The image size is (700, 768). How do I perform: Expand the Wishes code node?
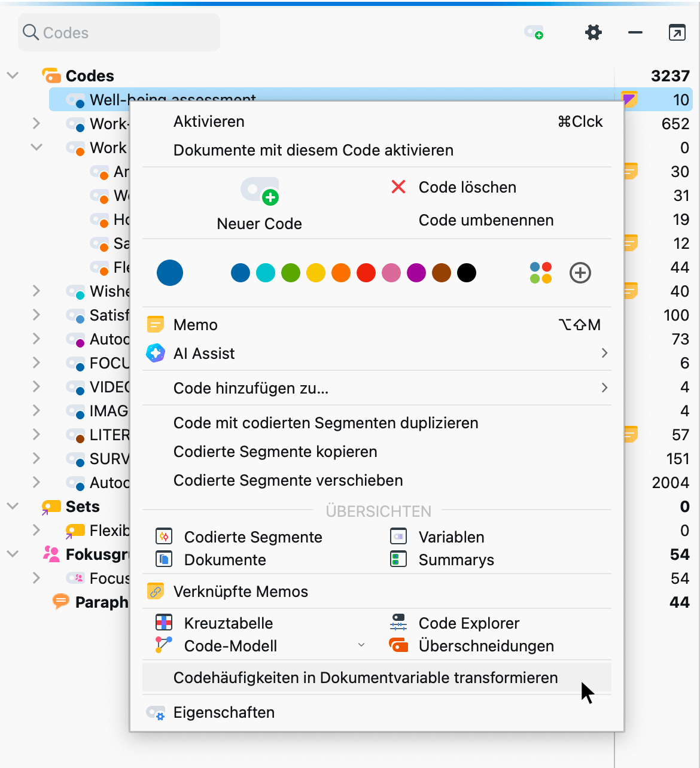pyautogui.click(x=36, y=291)
